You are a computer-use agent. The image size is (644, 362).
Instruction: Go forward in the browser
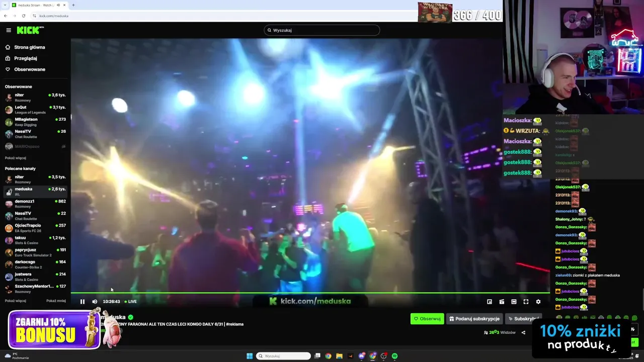point(14,16)
